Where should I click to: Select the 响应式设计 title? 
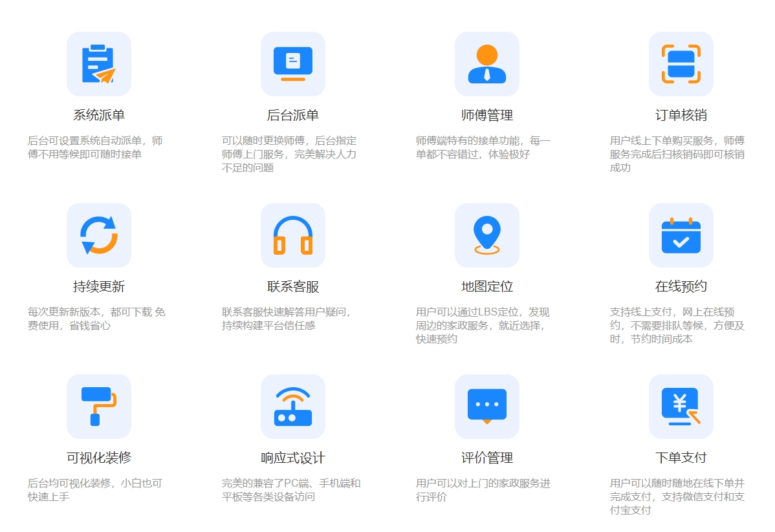tap(293, 458)
